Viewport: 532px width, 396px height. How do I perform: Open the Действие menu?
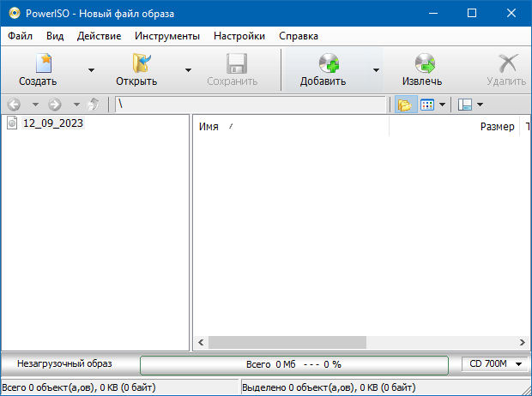click(x=99, y=36)
